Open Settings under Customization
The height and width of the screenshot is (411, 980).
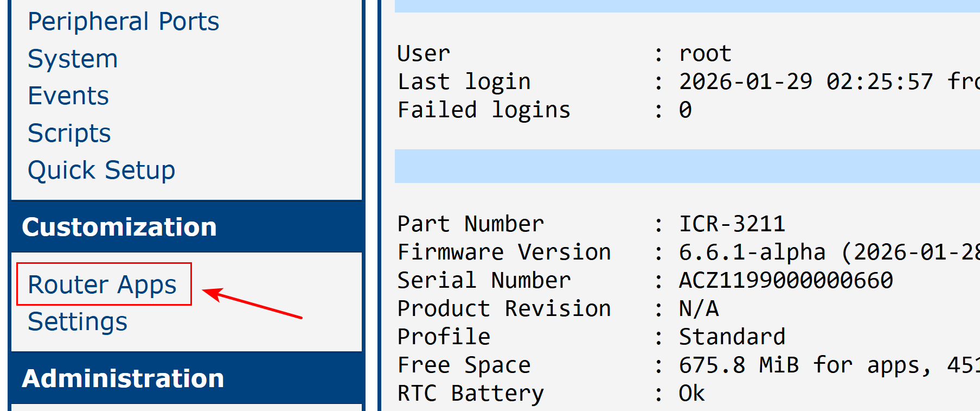point(78,322)
